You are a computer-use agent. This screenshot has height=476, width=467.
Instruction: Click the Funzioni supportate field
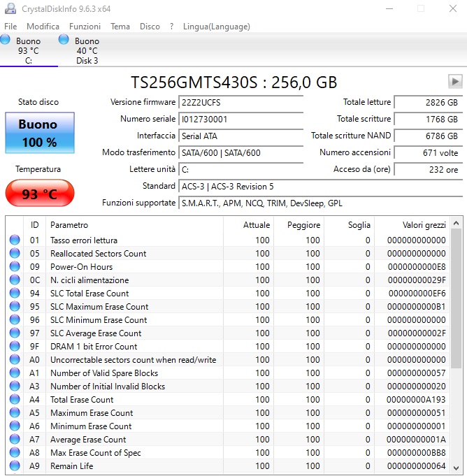(321, 203)
